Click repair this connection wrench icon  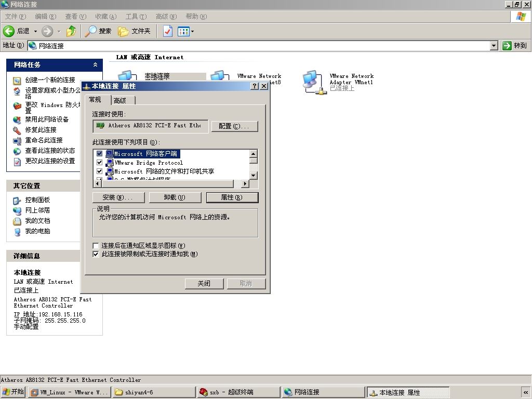[17, 130]
